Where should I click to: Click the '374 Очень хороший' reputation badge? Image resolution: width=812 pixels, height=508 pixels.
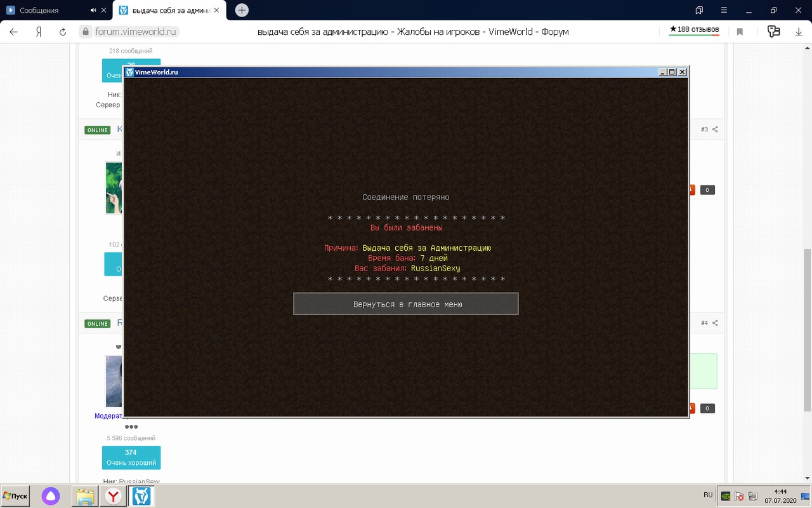coord(131,457)
